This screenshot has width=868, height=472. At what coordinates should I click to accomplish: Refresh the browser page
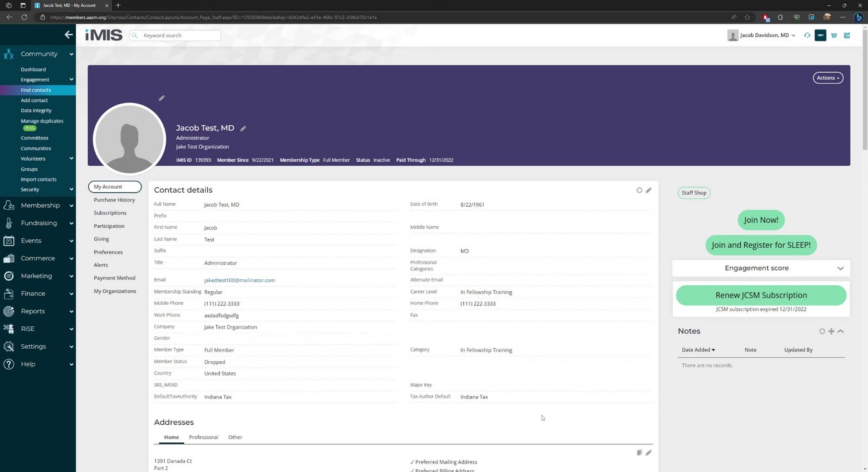pyautogui.click(x=24, y=17)
